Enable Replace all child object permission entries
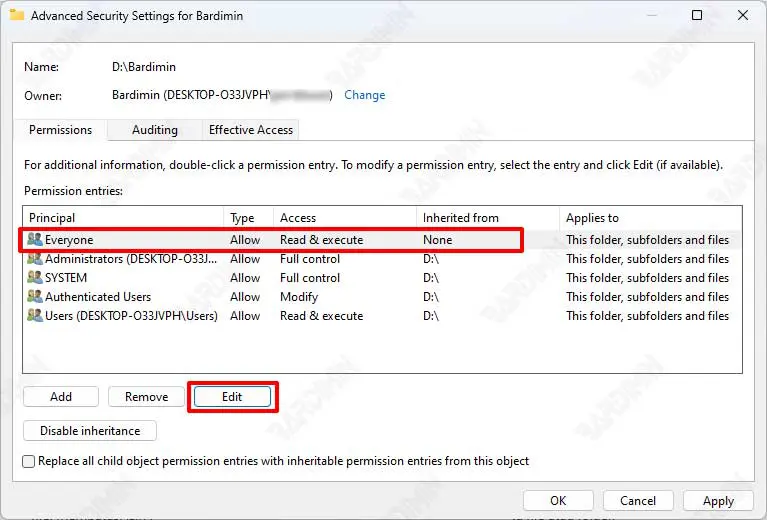The image size is (767, 520). pyautogui.click(x=29, y=461)
